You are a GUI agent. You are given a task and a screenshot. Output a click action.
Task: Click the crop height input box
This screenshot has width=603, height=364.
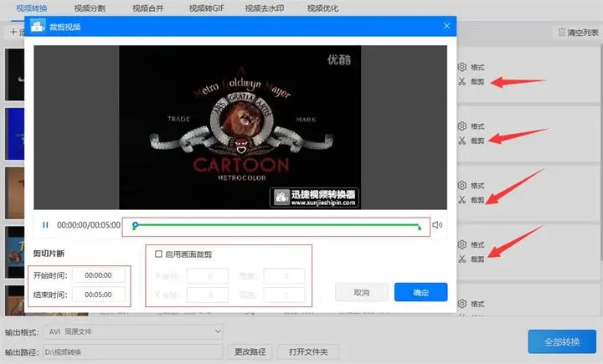click(284, 295)
